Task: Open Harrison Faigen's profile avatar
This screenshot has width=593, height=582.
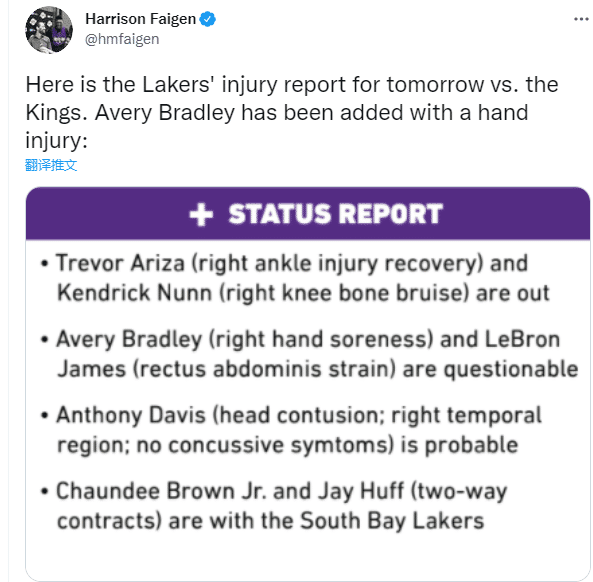Action: (x=49, y=30)
